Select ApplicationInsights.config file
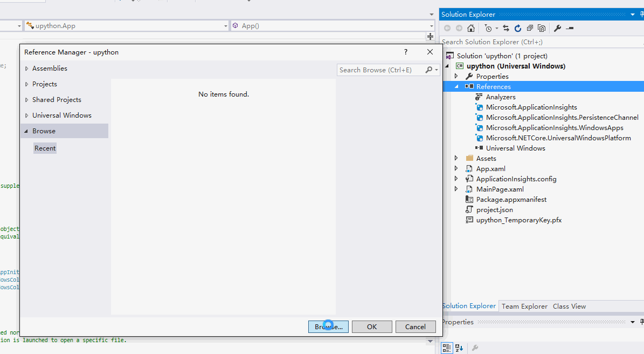The width and height of the screenshot is (644, 354). click(x=516, y=179)
